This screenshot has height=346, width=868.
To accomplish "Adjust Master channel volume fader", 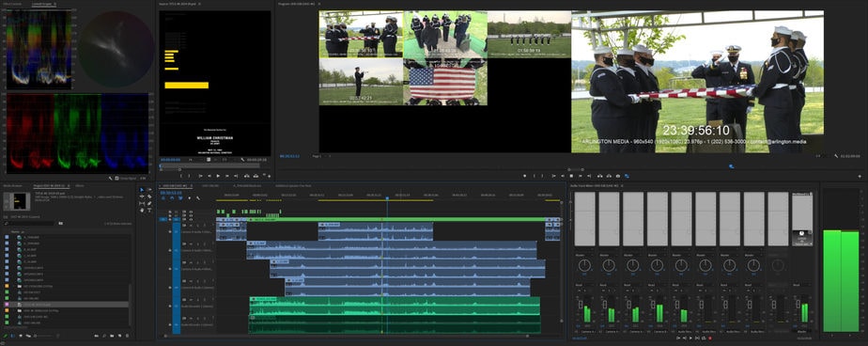I will [798, 304].
